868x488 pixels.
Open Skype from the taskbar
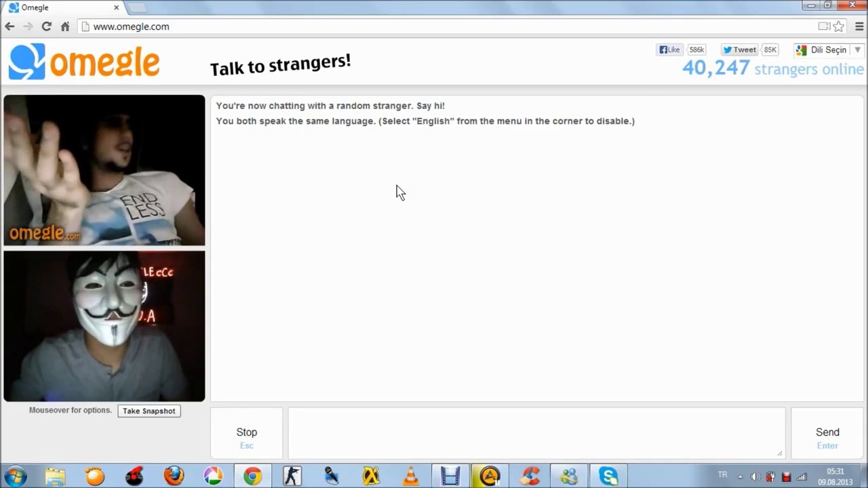point(608,476)
